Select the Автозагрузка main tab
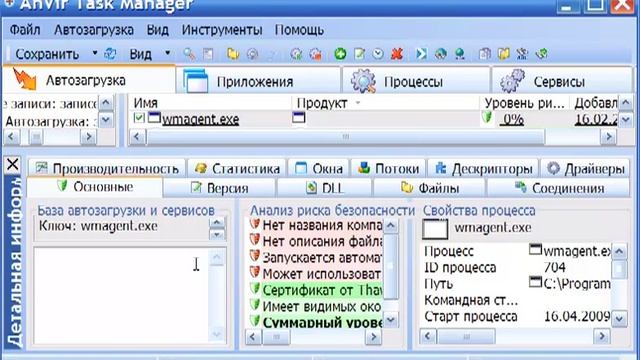The image size is (640, 360). tap(89, 80)
